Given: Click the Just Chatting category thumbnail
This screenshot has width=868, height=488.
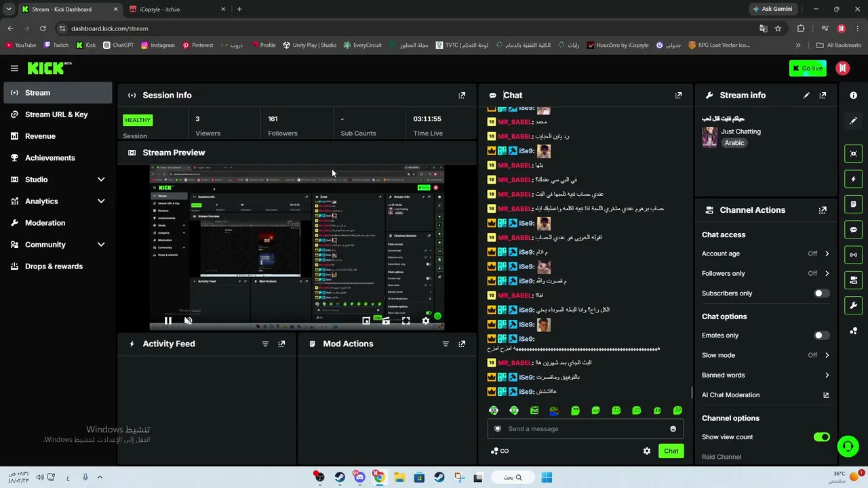Looking at the screenshot, I should pyautogui.click(x=709, y=137).
